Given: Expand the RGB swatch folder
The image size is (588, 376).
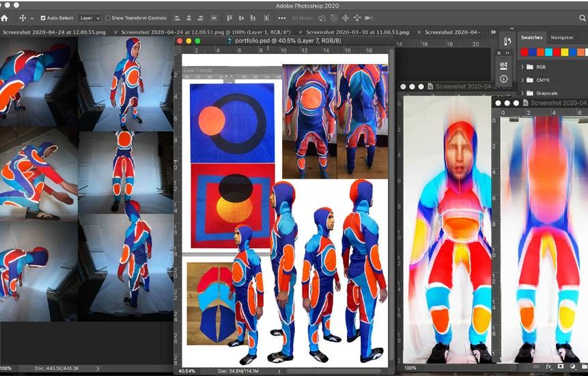Looking at the screenshot, I should [x=522, y=67].
